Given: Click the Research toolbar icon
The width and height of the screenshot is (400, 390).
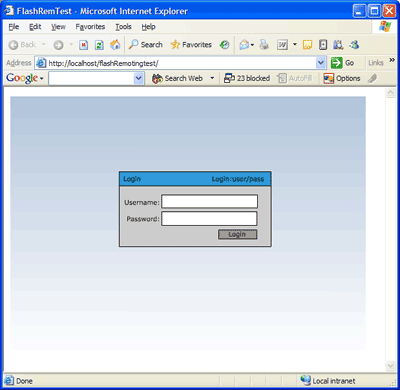Looking at the screenshot, I should coord(323,45).
